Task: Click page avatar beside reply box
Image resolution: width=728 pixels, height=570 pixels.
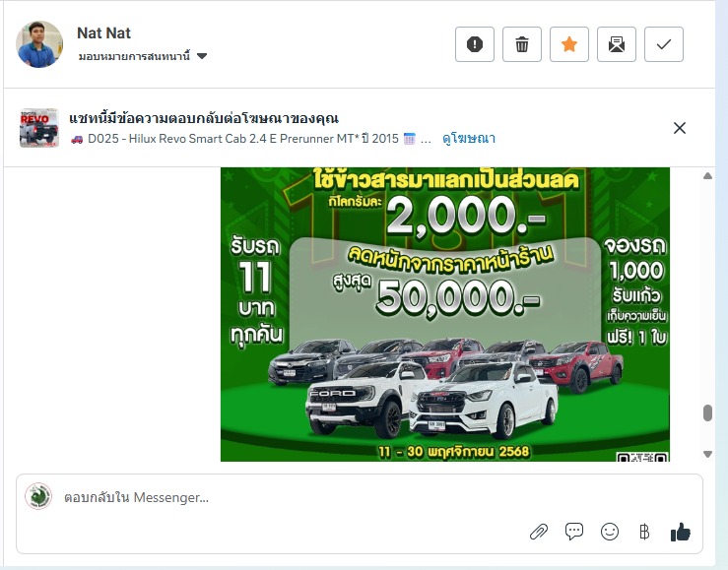Action: click(x=38, y=496)
